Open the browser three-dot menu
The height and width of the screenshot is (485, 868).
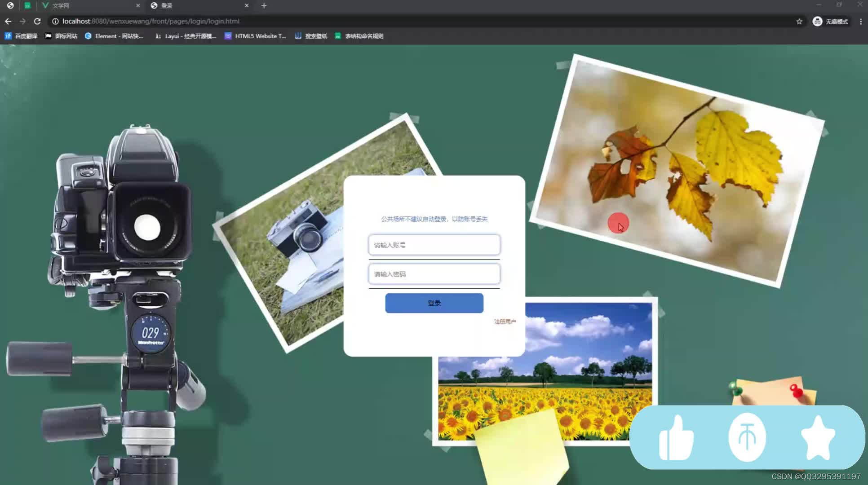click(x=861, y=21)
